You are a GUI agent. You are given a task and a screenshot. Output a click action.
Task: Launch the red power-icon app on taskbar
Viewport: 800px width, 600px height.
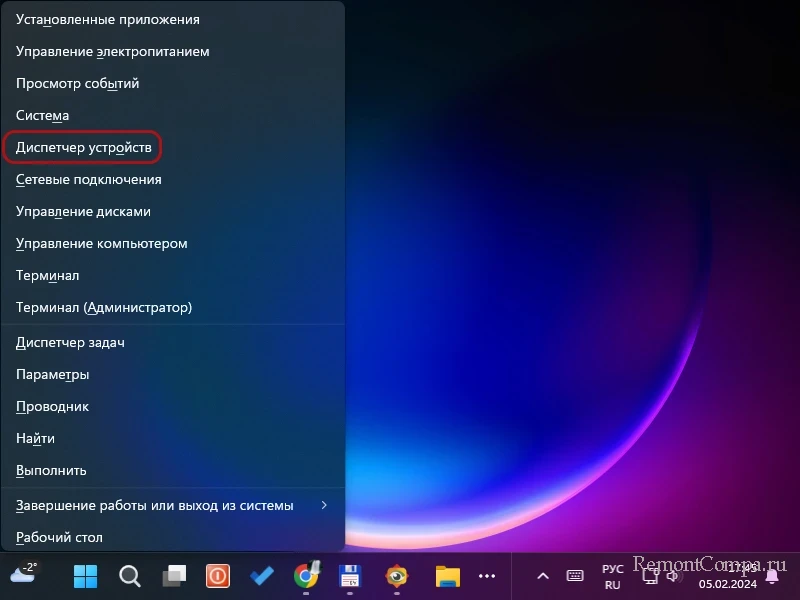click(x=218, y=576)
